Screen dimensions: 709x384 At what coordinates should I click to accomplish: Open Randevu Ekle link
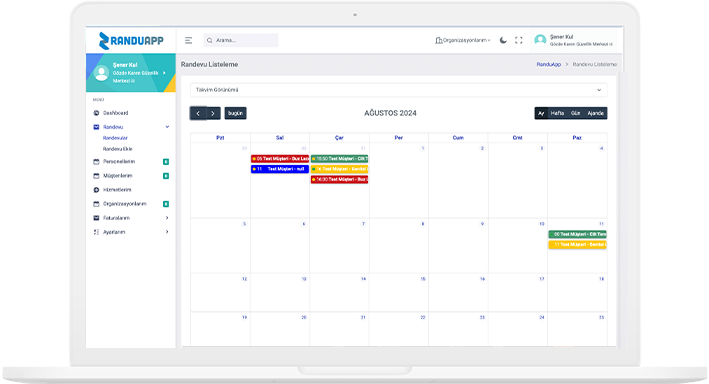click(118, 149)
